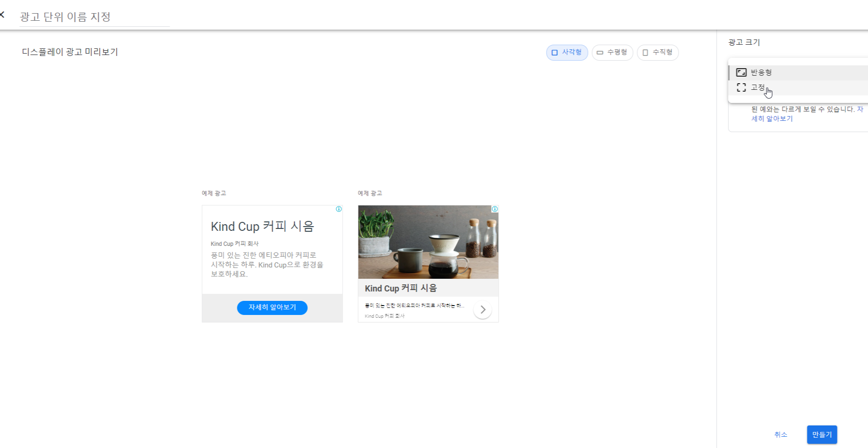
Task: Choose 고정 fixed size option
Action: click(x=798, y=87)
